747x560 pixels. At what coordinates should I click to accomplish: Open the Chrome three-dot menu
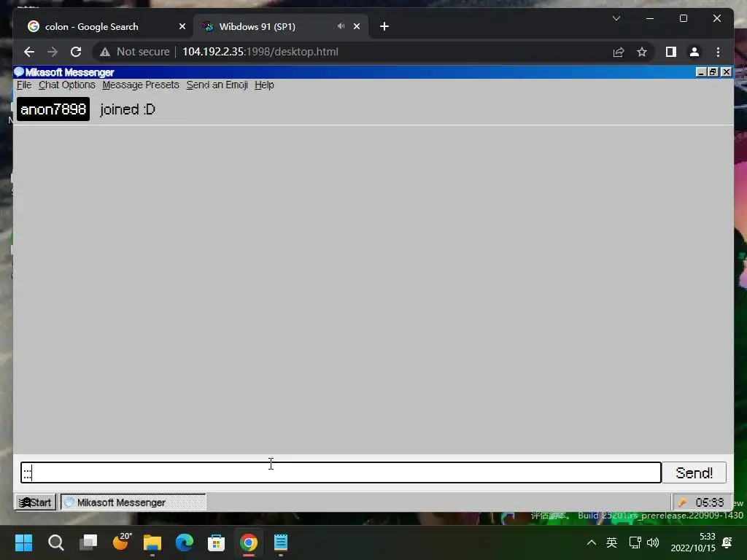click(x=718, y=52)
